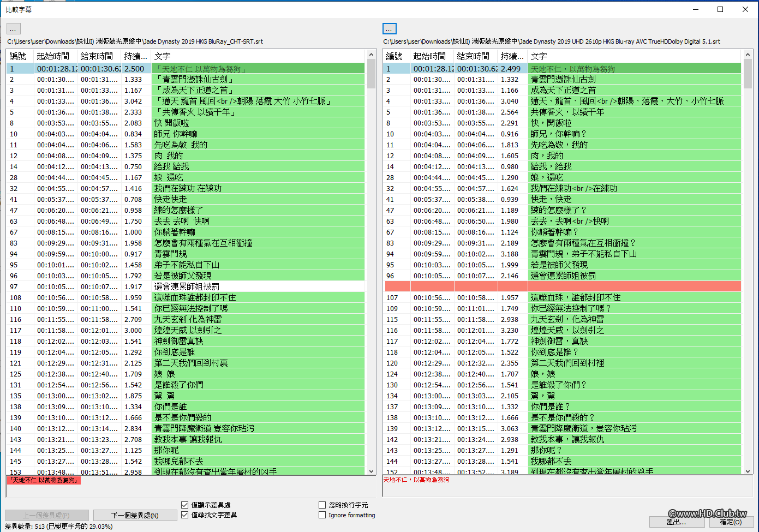Click the 確定(O) confirm button
The width and height of the screenshot is (759, 532).
pos(732,522)
